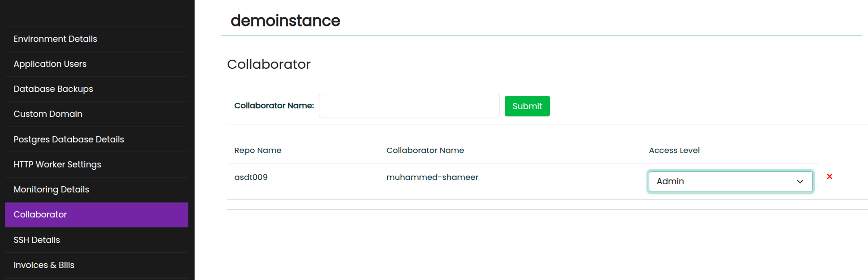
Task: Remove collaborator muhammed-shameer with red X
Action: coord(829,177)
